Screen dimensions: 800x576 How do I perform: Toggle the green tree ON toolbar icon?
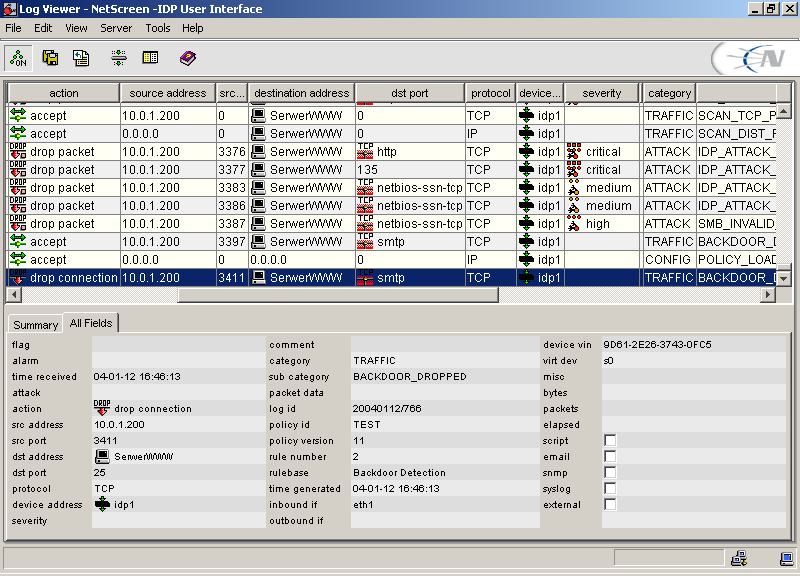pos(18,58)
